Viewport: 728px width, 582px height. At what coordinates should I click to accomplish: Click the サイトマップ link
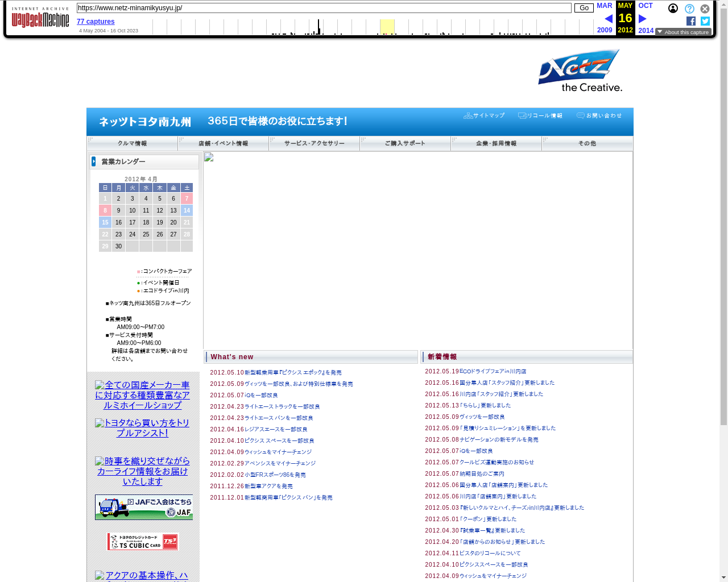coord(485,115)
